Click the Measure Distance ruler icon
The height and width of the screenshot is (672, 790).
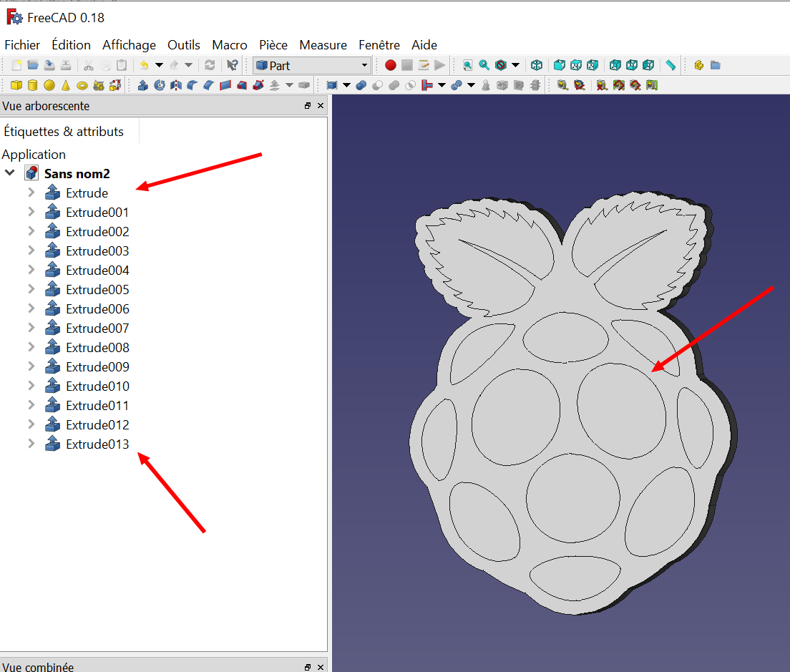point(670,66)
